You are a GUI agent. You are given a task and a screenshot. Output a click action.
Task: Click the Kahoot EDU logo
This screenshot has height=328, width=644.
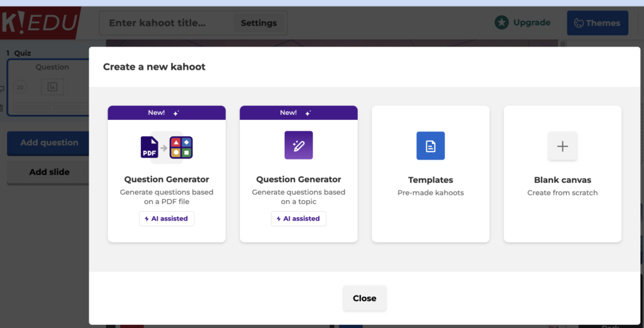coord(39,23)
